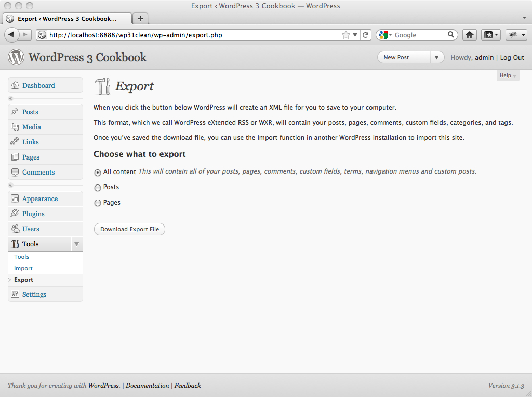Viewport: 532px width, 397px height.
Task: Click the Appearance icon in sidebar
Action: click(x=15, y=198)
